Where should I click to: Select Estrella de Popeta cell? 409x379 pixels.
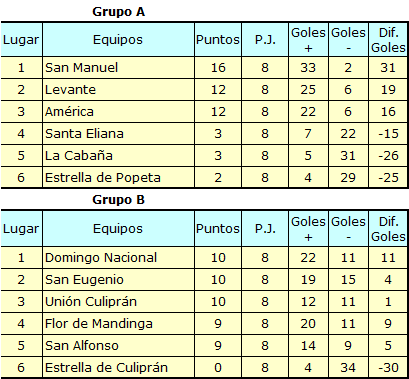coord(118,177)
